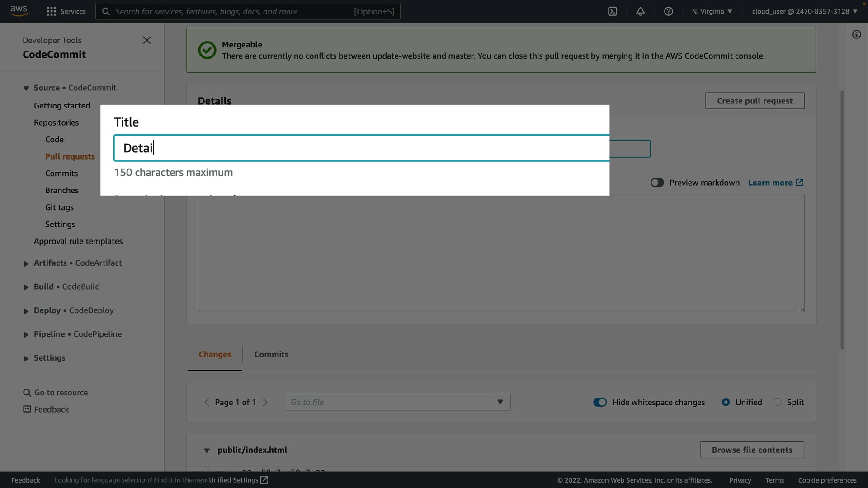Open the help question mark icon

[668, 11]
